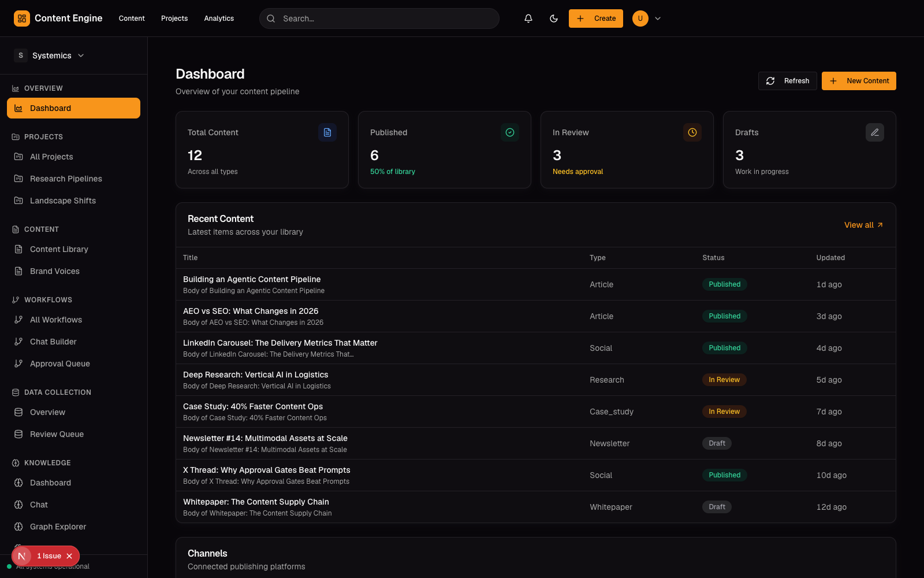Screen dimensions: 924x578
Task: Click the Case_study type cell
Action: tap(612, 412)
